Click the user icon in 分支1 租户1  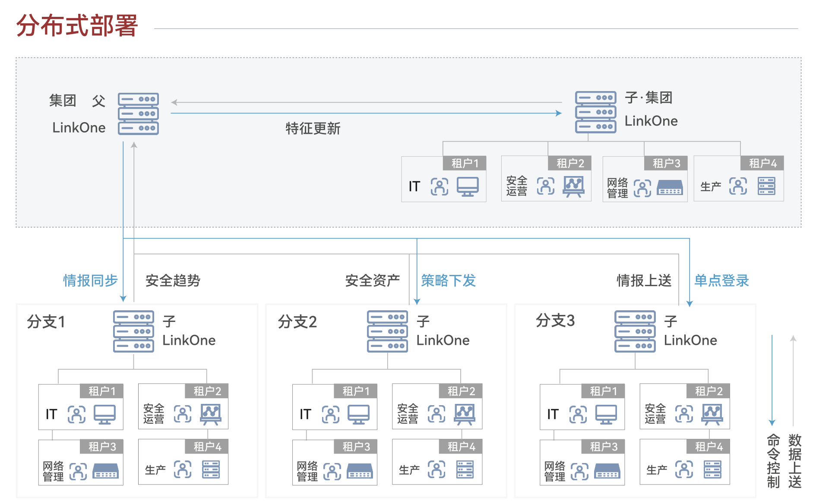click(76, 414)
